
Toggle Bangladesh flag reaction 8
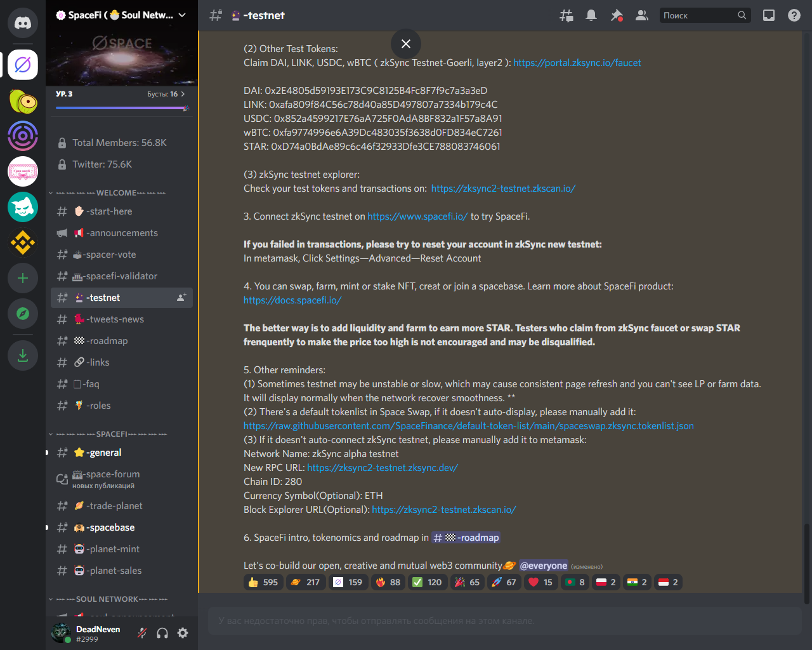[575, 582]
